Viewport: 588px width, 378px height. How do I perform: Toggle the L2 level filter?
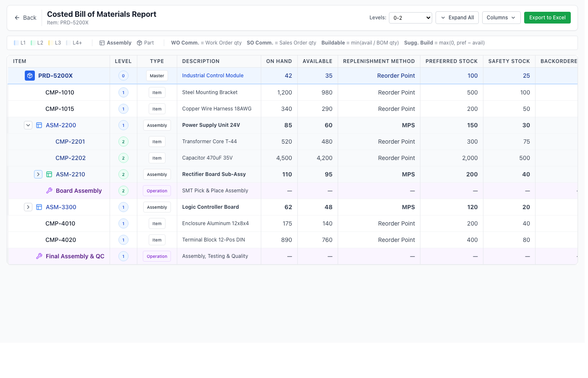[34, 42]
